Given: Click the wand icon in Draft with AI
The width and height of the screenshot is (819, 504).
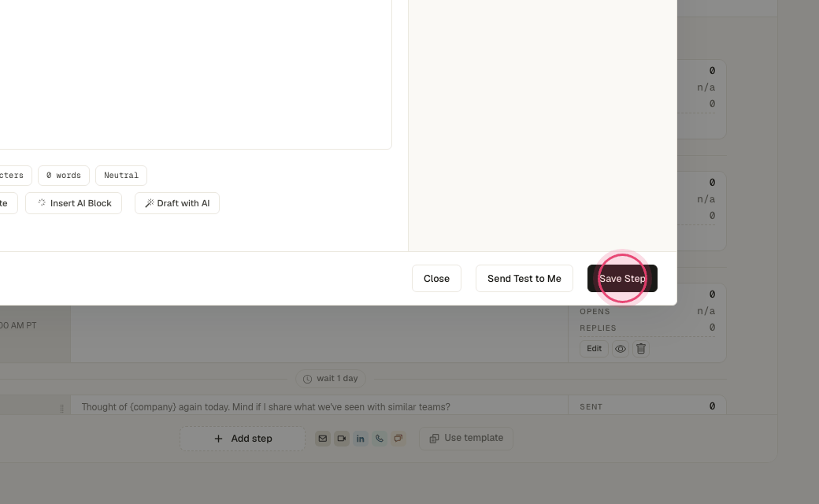Looking at the screenshot, I should [x=150, y=203].
